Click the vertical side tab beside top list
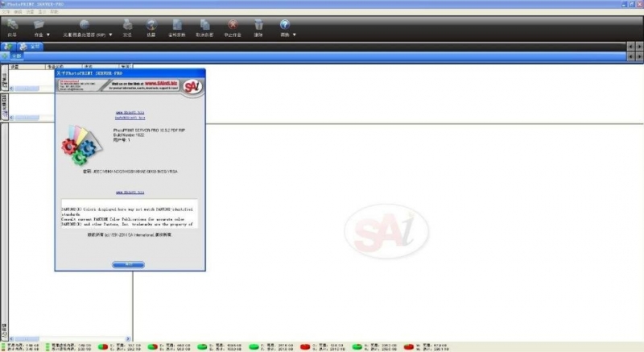The width and height of the screenshot is (644, 352). point(4,77)
